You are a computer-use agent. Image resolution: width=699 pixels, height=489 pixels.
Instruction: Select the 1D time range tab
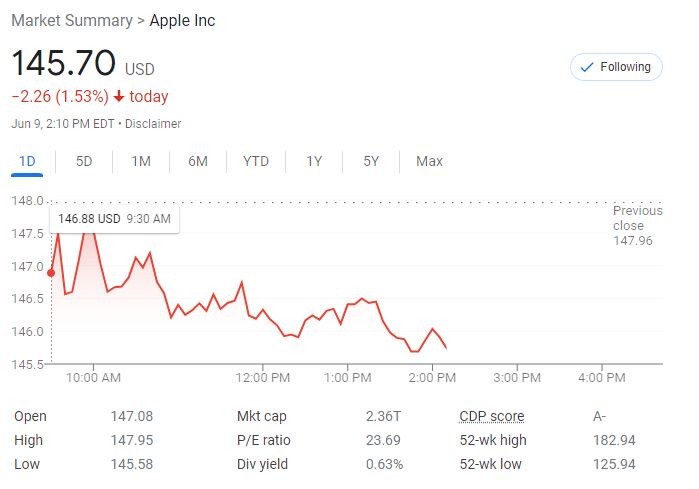coord(28,161)
